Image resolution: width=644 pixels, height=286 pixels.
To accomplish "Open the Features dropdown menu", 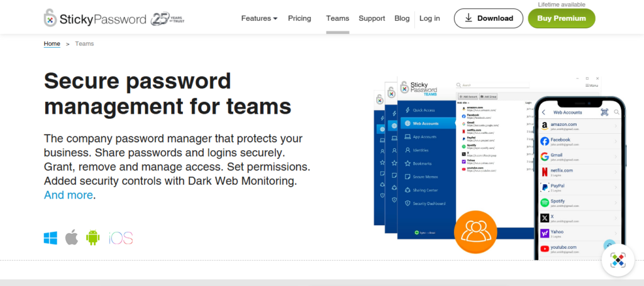I will pos(259,18).
